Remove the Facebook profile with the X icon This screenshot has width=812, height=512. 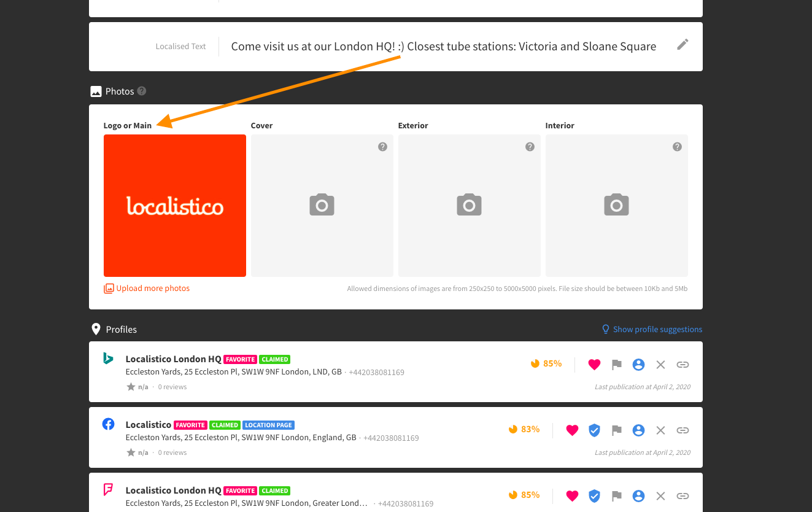tap(660, 430)
